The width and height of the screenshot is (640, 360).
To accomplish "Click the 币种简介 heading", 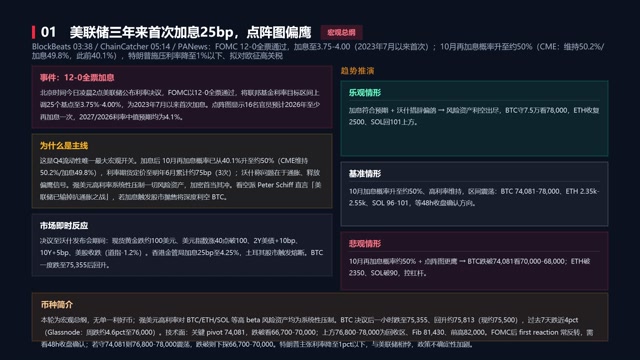I will click(57, 304).
